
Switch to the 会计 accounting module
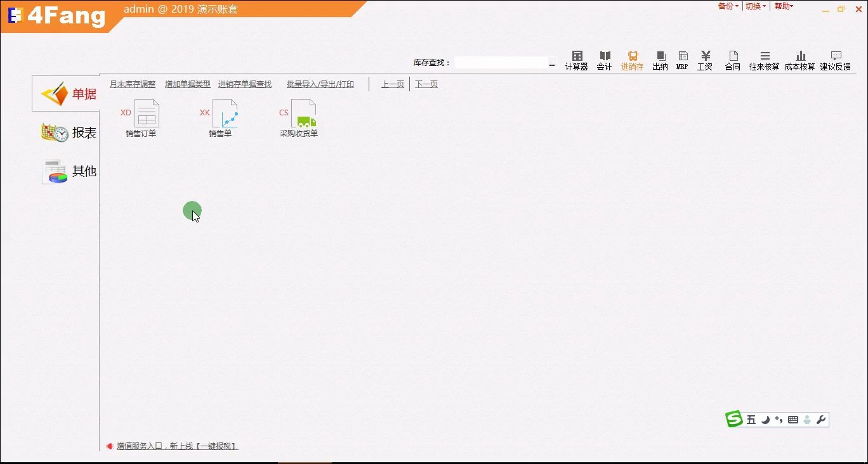click(x=604, y=59)
